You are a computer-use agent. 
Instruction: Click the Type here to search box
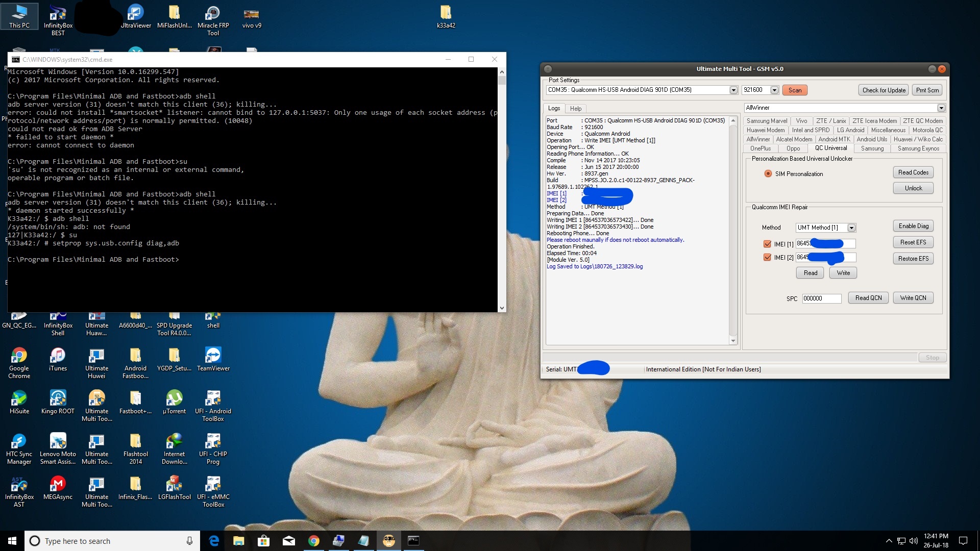click(x=112, y=541)
